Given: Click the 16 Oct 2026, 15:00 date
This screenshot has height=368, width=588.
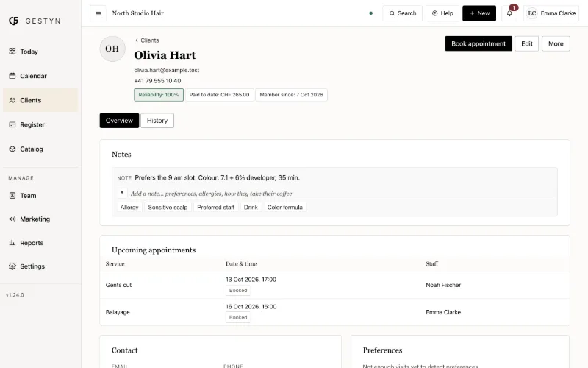Looking at the screenshot, I should (251, 306).
